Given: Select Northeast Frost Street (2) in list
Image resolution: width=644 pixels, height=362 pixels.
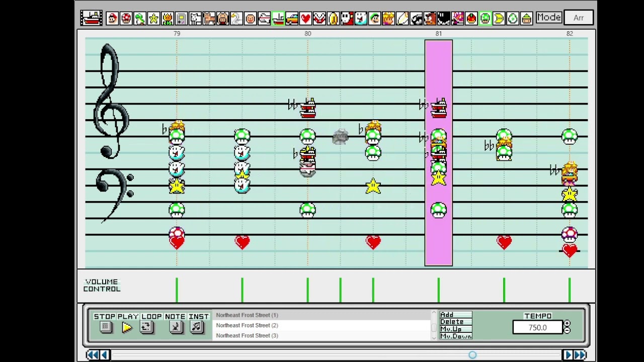Looking at the screenshot, I should pos(322,325).
